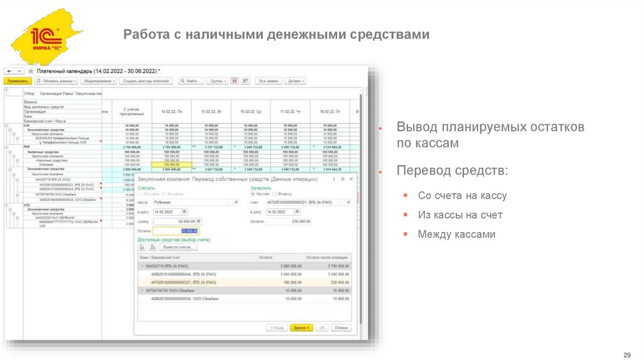Click the Вывести список button
This screenshot has width=644, height=361.
178,247
